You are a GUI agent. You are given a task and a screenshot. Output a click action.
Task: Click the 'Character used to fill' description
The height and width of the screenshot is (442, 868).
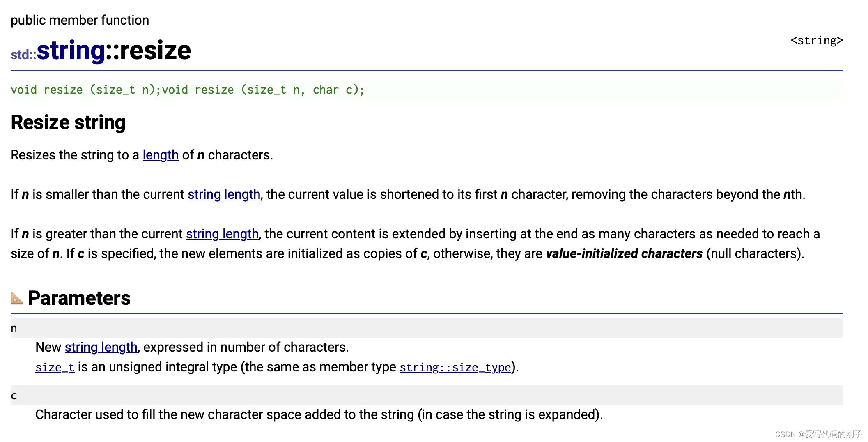click(319, 415)
